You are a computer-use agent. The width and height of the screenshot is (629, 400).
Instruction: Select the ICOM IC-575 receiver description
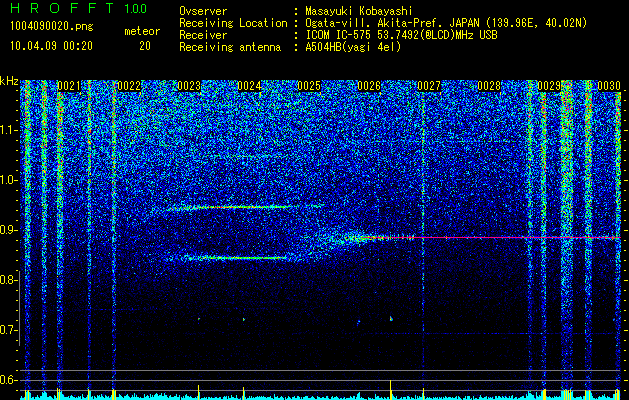coord(401,35)
